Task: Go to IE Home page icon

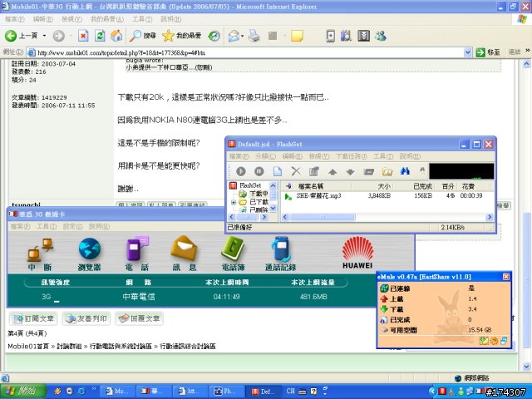Action: click(116, 36)
